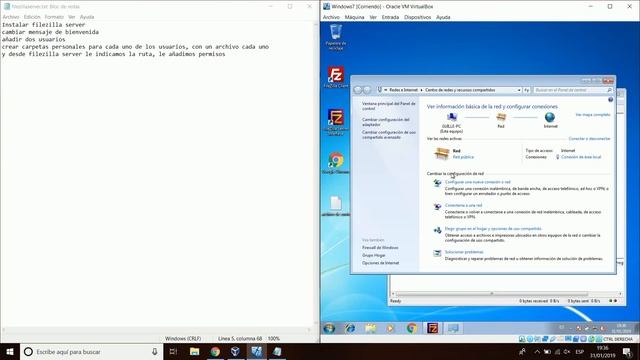Open VirtualBox Dispositivos menu

tap(418, 18)
